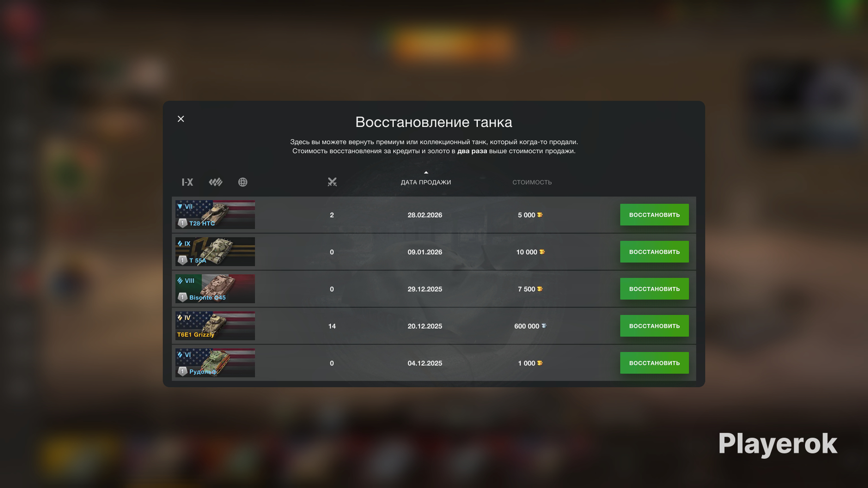Restore the T6E1 Grizzly tank
Screen dimensions: 868x488
pyautogui.click(x=654, y=326)
